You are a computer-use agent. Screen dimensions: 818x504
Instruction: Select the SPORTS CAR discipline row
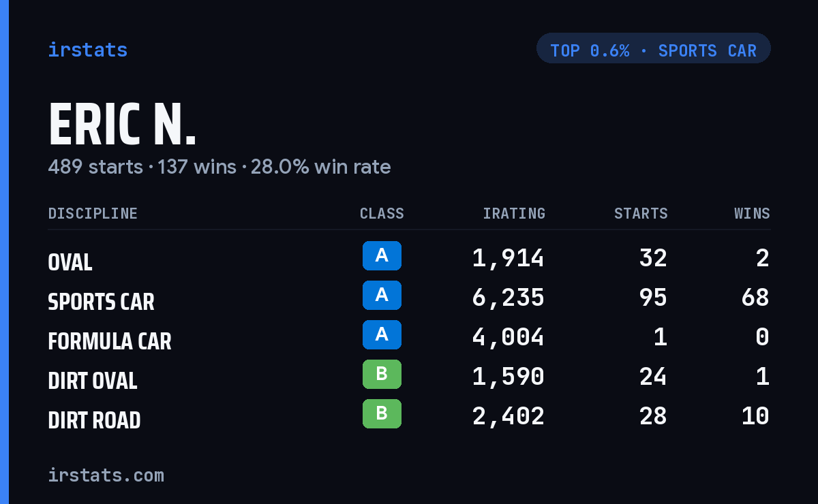(409, 298)
